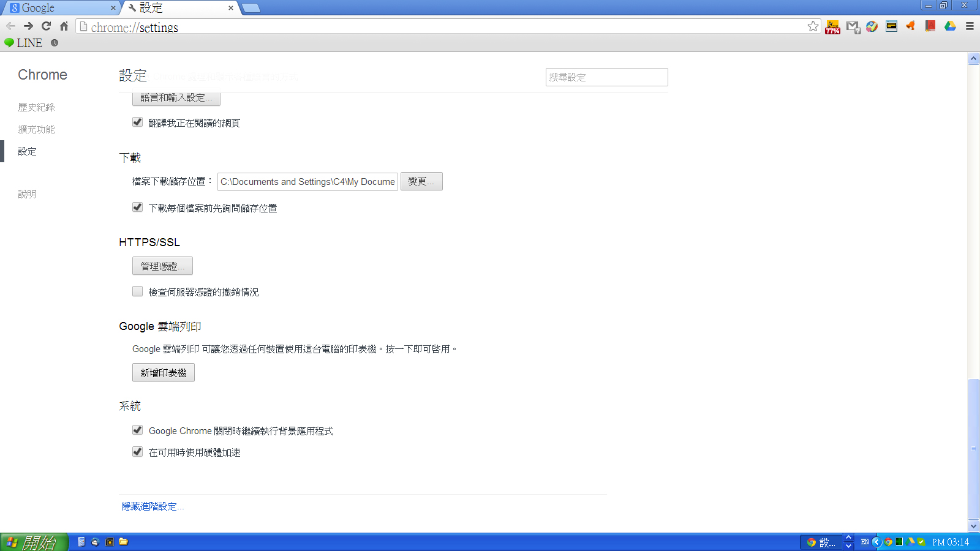Image resolution: width=980 pixels, height=551 pixels.
Task: Click the 語言和輸入設定 button
Action: [176, 98]
